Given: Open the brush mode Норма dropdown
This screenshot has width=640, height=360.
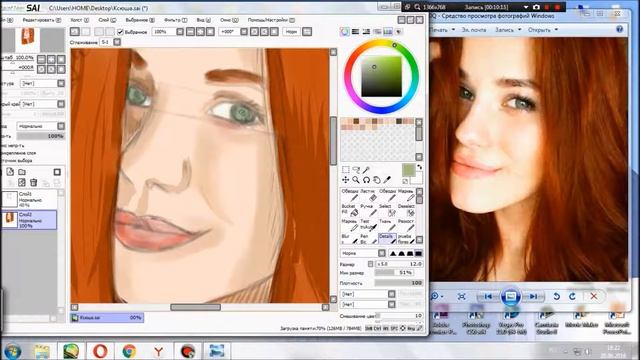Looking at the screenshot, I should [x=381, y=253].
